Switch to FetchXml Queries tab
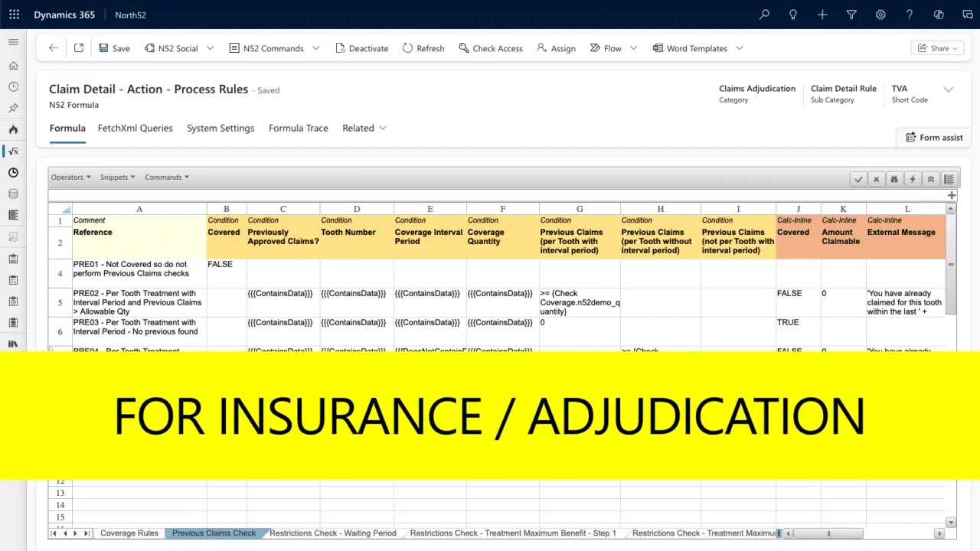980x551 pixels. [x=136, y=129]
